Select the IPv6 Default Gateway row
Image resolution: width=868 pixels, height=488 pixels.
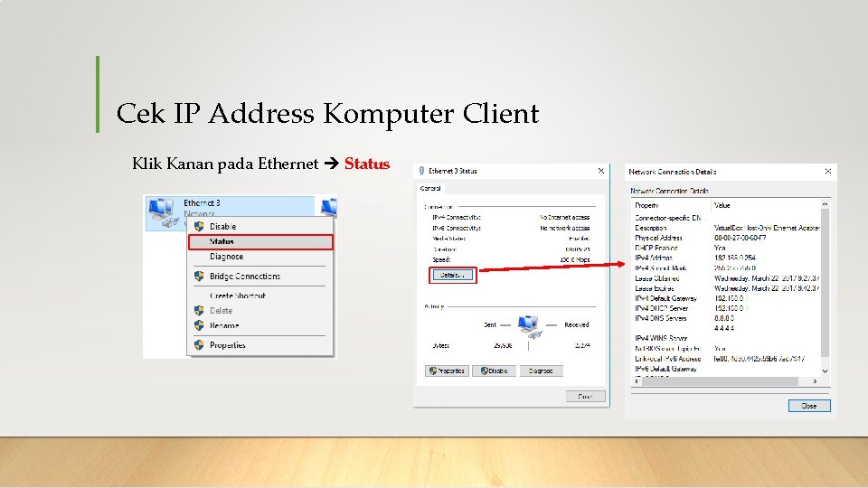(726, 369)
